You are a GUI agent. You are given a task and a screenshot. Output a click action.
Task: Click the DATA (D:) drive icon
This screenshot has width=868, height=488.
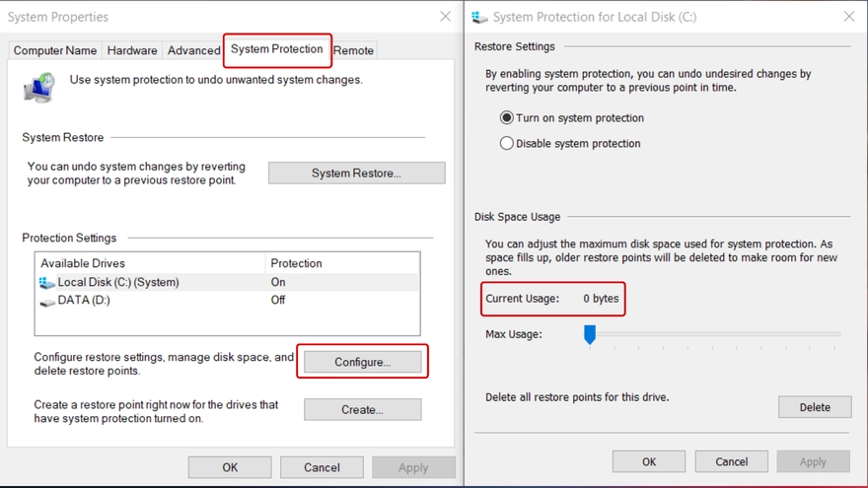[x=46, y=301]
